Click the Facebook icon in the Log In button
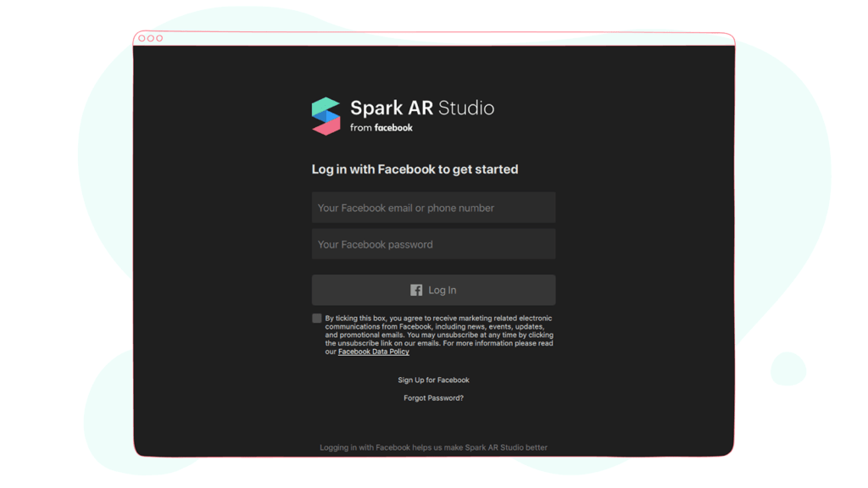This screenshot has width=868, height=488. (x=416, y=290)
